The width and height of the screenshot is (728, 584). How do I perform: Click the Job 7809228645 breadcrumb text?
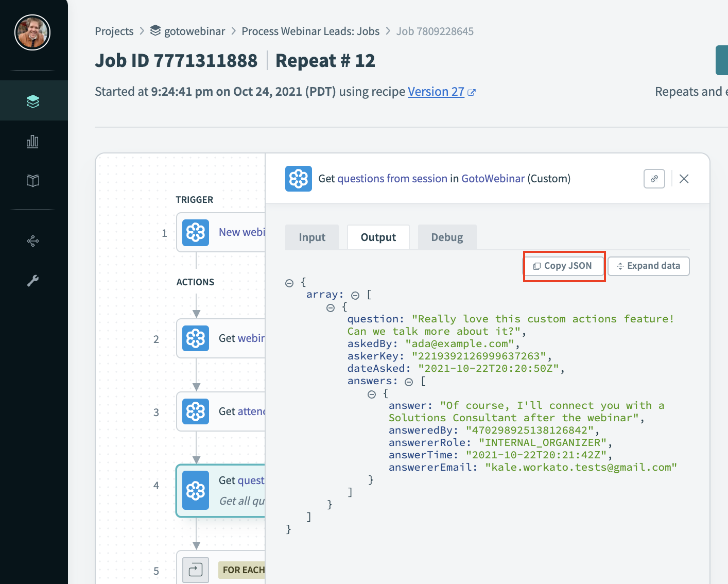tap(435, 31)
